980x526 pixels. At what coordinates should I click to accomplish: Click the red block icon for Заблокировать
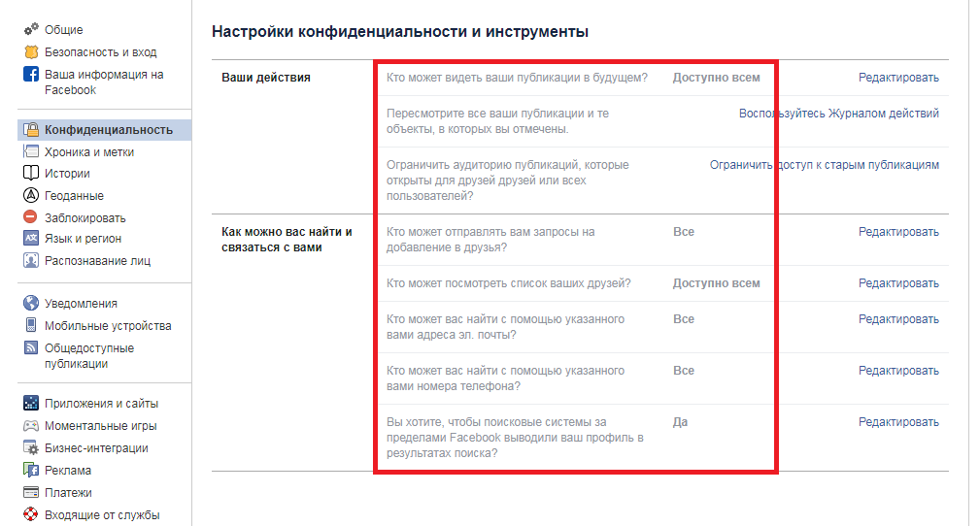click(31, 216)
